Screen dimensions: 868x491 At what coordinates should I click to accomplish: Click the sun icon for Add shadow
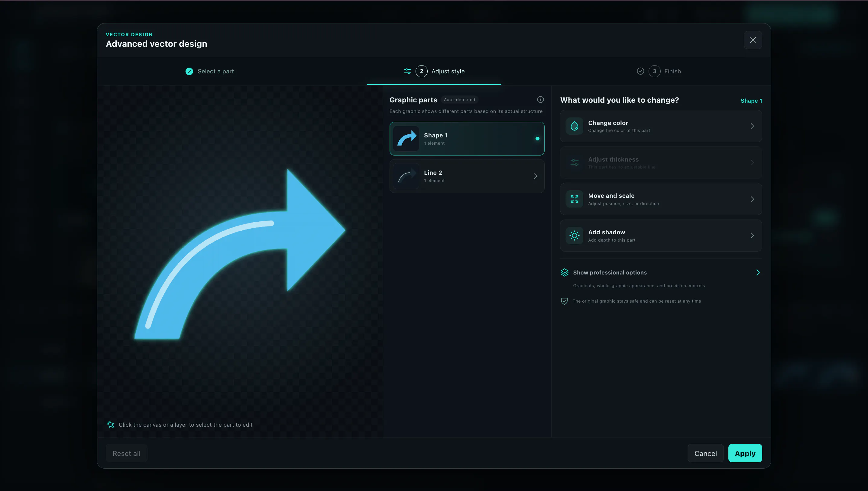point(575,235)
